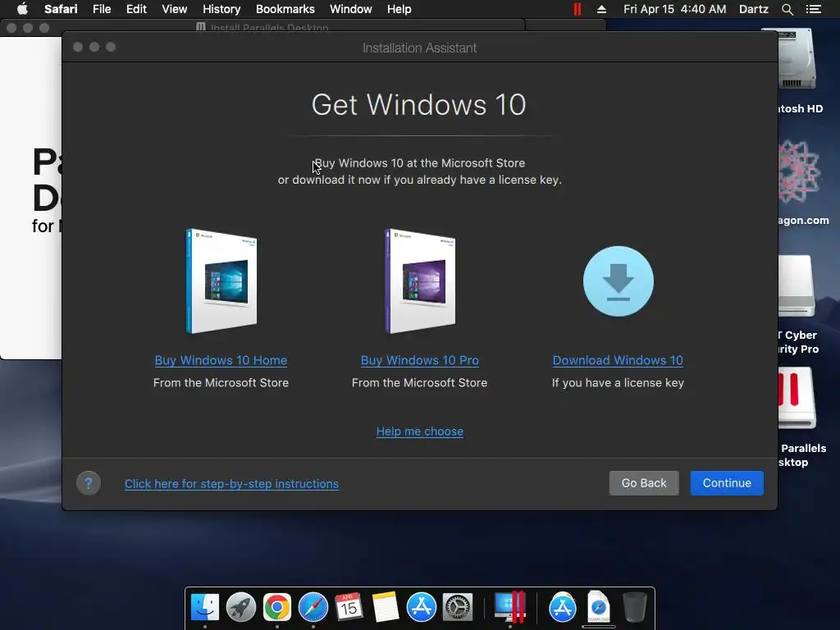
Task: Open the App Store icon beside Notes
Action: 421,607
